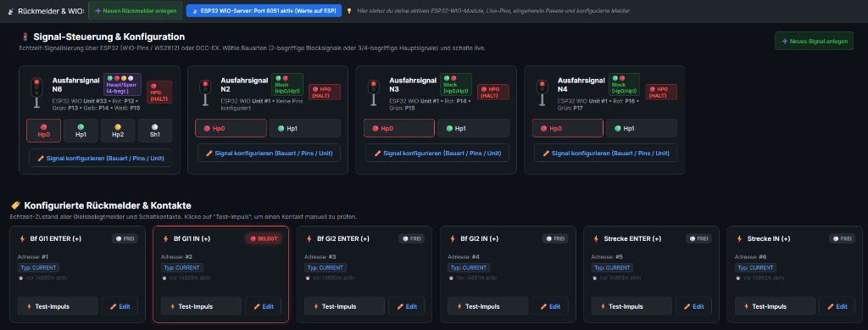Edit the Strecke IN (+) contact

837,306
